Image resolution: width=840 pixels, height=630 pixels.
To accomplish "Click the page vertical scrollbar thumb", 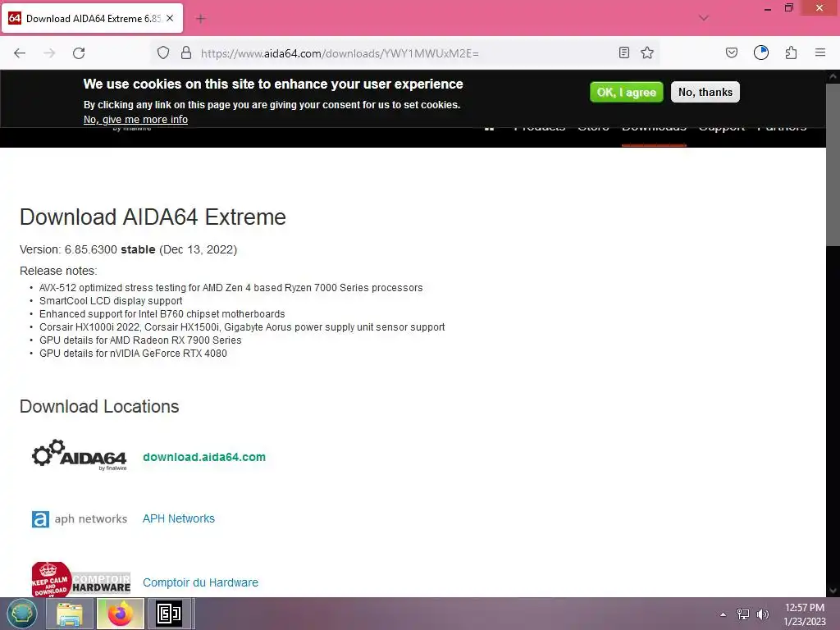I will (x=833, y=164).
